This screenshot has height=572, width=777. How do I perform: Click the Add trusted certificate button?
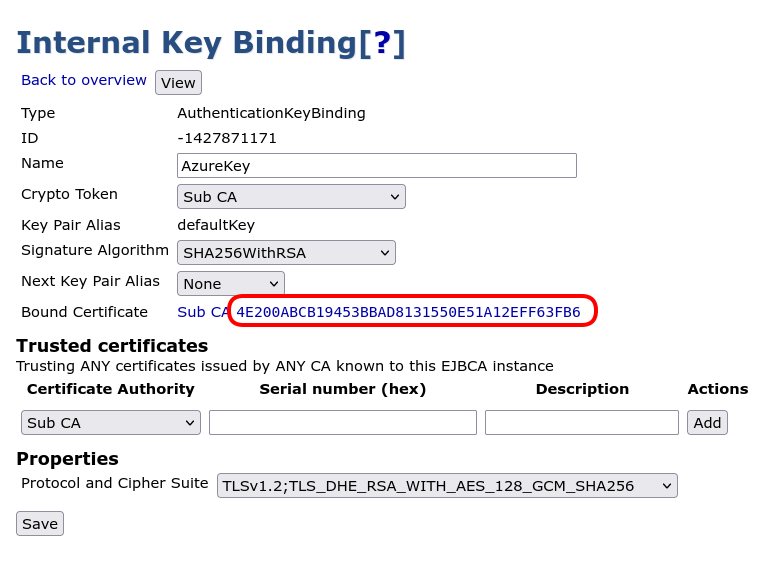point(707,423)
